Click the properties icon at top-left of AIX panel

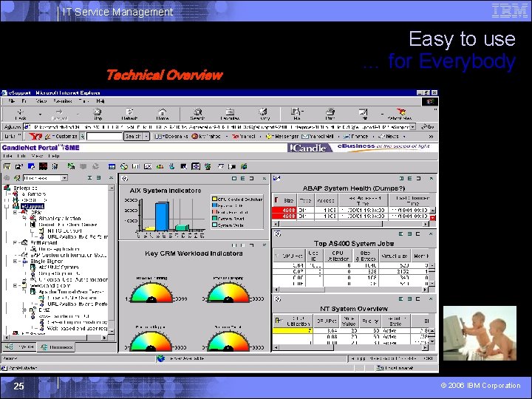125,179
